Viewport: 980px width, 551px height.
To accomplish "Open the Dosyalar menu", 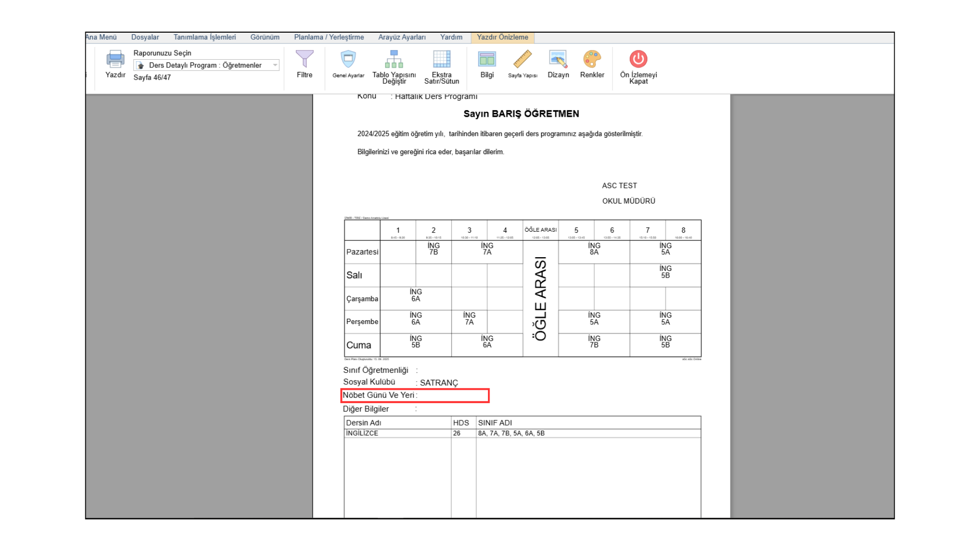I will (x=145, y=37).
